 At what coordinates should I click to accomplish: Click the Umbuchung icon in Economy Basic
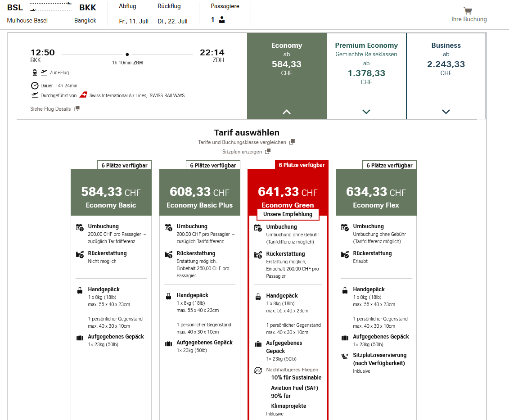coord(80,227)
